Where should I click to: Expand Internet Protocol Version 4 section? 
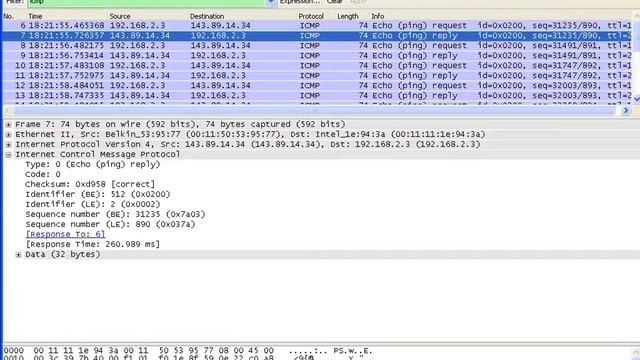tap(8, 144)
